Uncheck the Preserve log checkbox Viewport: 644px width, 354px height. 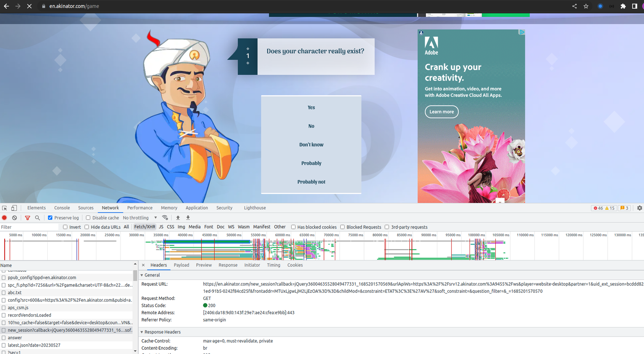[x=50, y=218]
